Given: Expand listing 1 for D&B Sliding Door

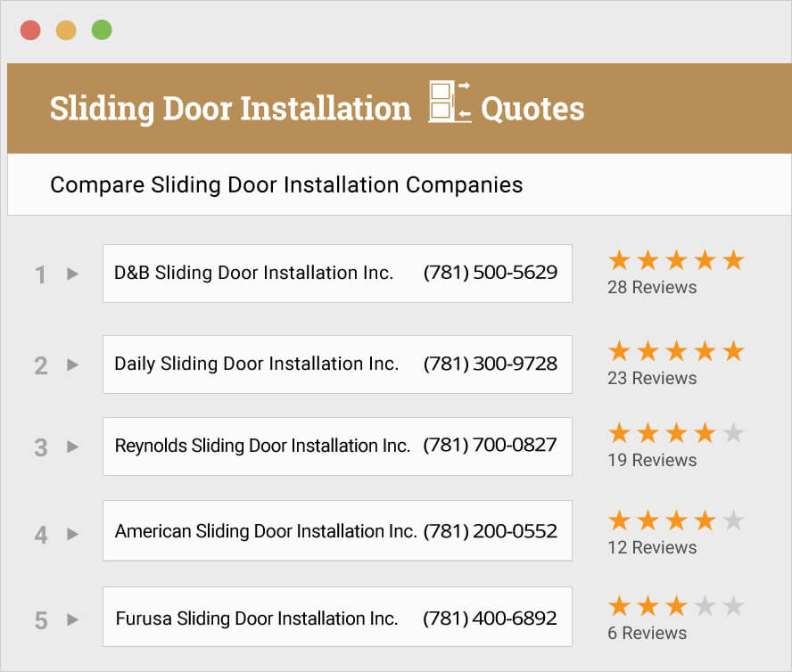Looking at the screenshot, I should [71, 274].
